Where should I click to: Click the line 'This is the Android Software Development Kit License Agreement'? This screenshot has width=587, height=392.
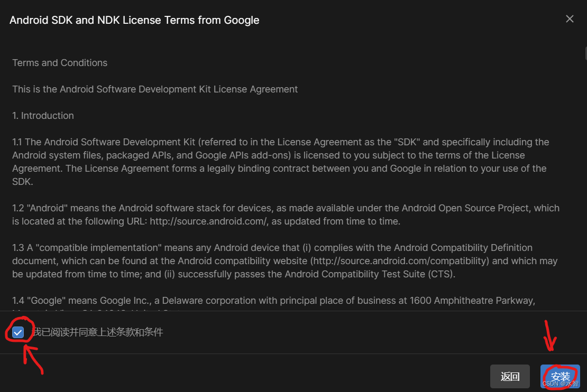pyautogui.click(x=155, y=89)
